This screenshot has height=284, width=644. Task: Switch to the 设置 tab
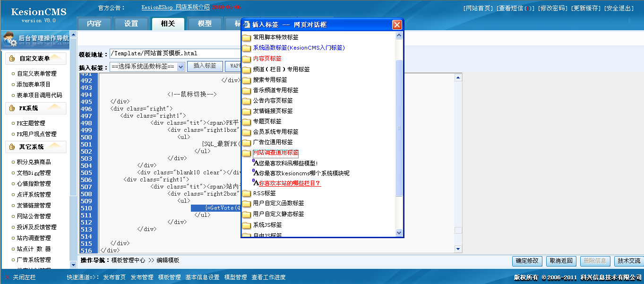tap(131, 24)
